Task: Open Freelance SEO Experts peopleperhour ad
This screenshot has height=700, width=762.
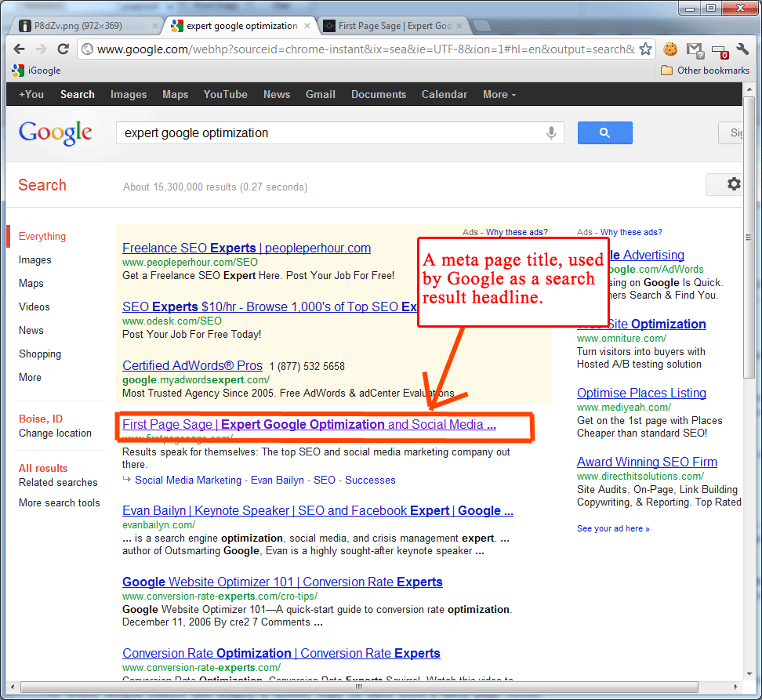Action: pos(246,248)
